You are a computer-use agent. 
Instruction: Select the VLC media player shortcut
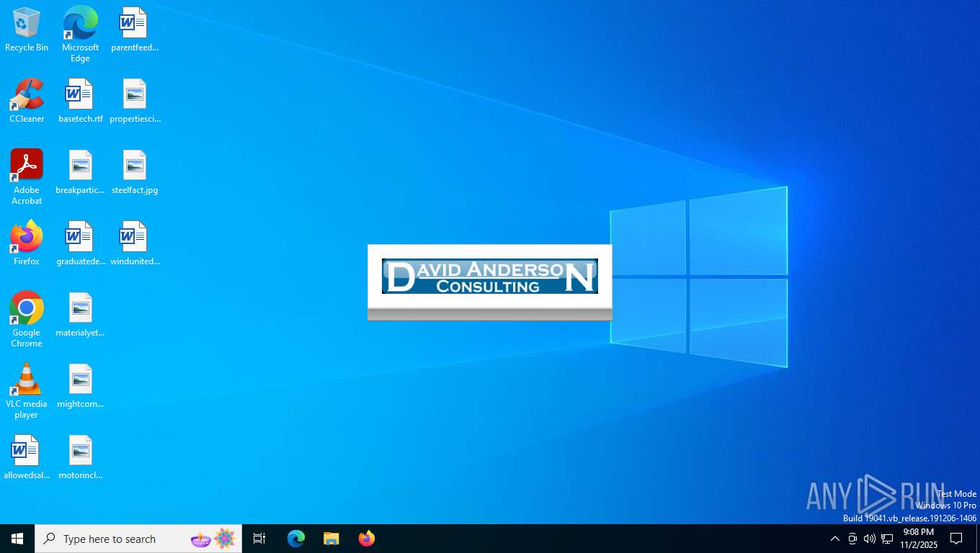pos(27,390)
